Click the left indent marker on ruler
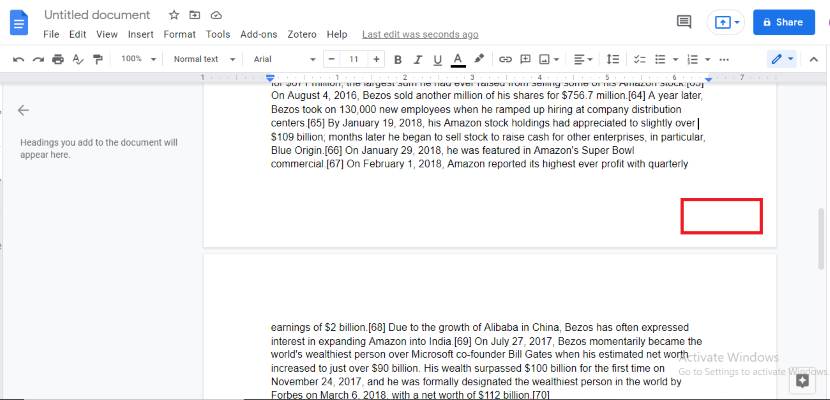Image resolution: width=830 pixels, height=400 pixels. click(x=270, y=78)
